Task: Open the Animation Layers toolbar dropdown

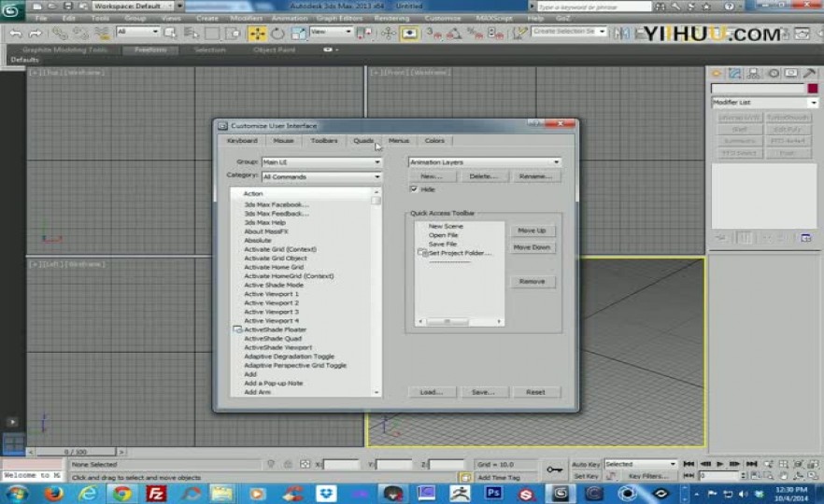Action: (x=485, y=162)
